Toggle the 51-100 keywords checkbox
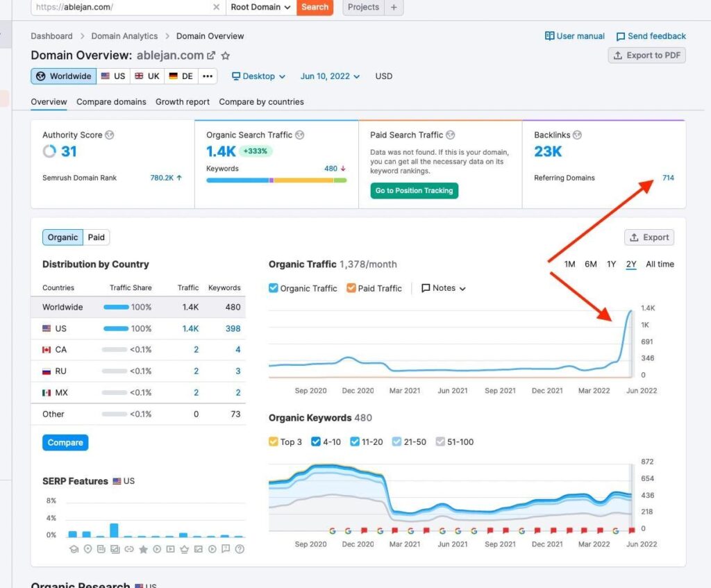This screenshot has width=711, height=588. pyautogui.click(x=440, y=442)
